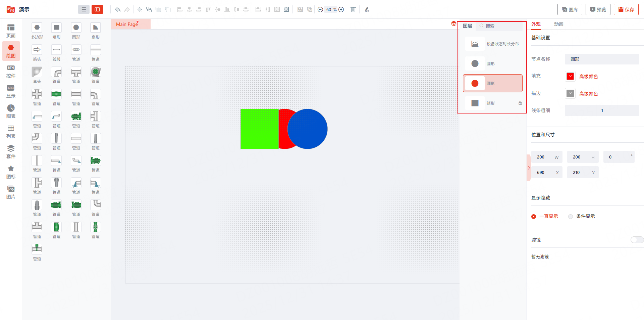This screenshot has height=320, width=644.
Task: Collapse the right properties panel arrow
Action: coord(529,168)
